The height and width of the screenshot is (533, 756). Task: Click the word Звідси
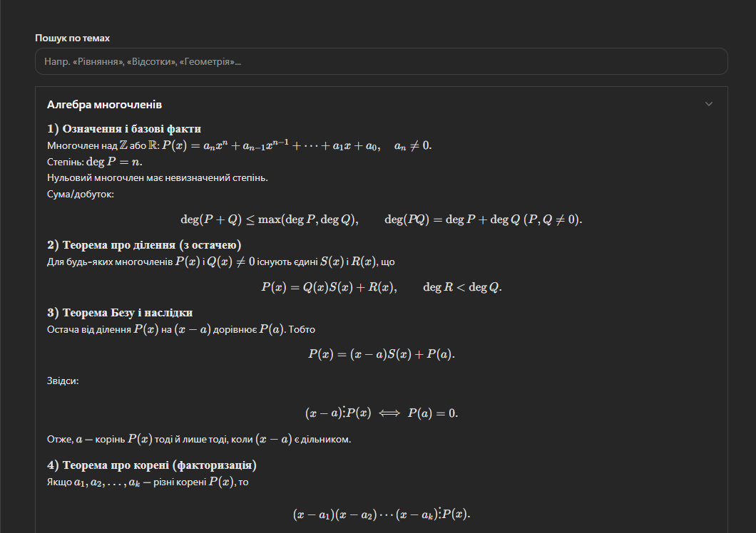(63, 381)
